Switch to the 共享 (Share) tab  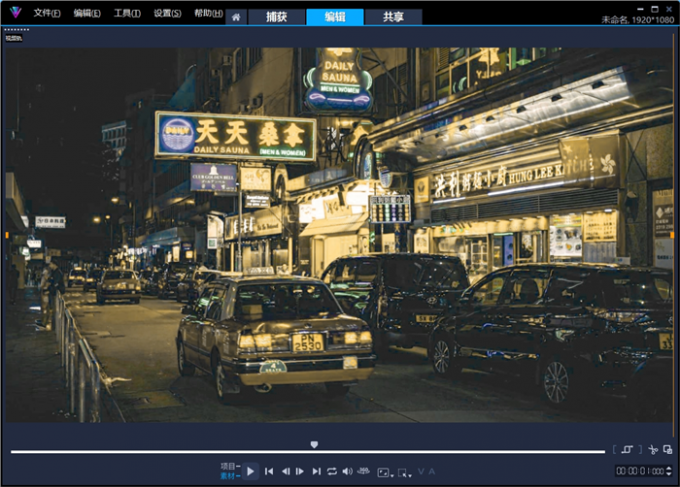tap(393, 17)
